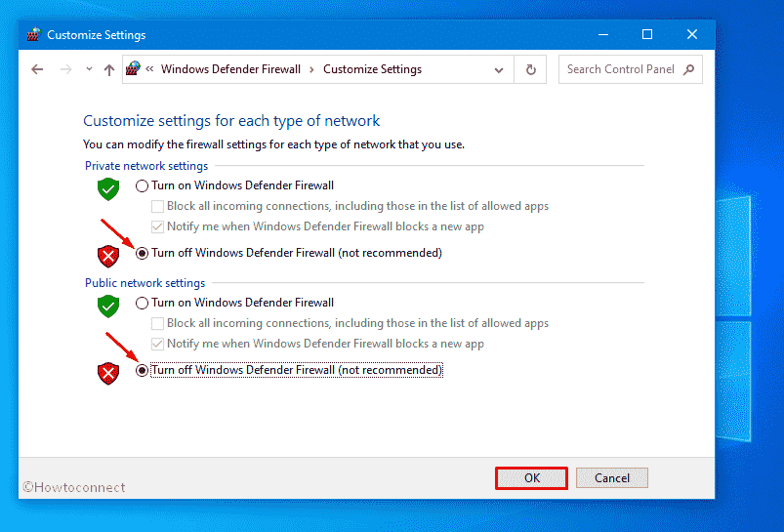Close the Customize Settings window
The image size is (784, 532).
(692, 34)
